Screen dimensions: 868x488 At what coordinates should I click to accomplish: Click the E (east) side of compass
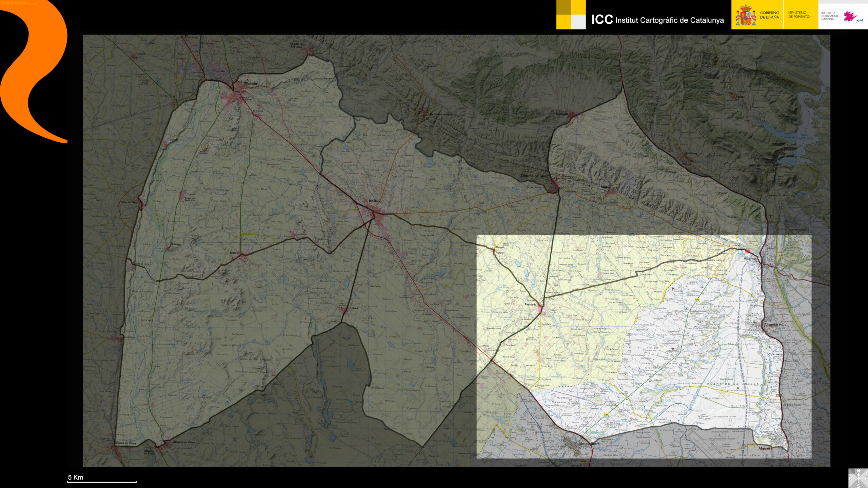click(x=866, y=478)
